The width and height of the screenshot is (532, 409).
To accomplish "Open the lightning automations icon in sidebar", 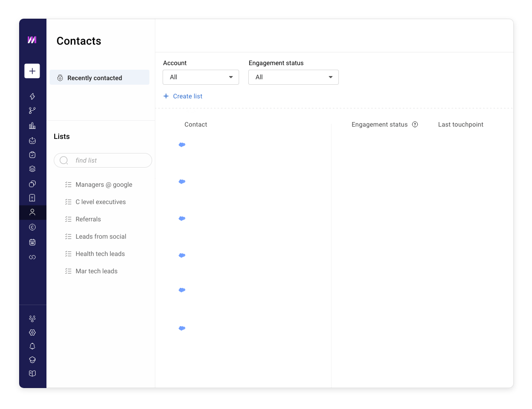I will [32, 96].
